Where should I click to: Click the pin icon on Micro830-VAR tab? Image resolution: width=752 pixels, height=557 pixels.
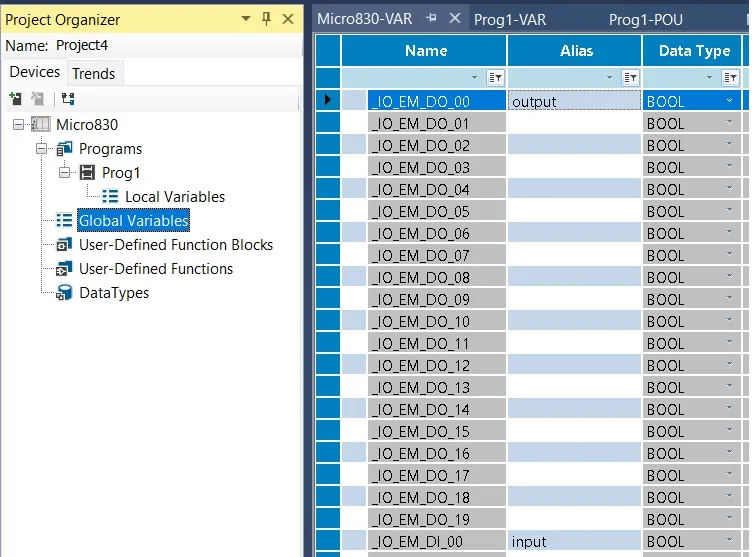[432, 18]
